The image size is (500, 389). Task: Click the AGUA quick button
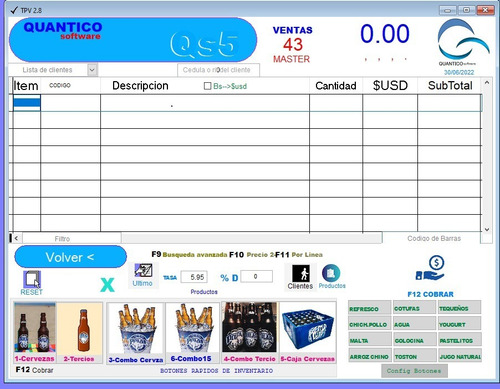[x=414, y=324]
